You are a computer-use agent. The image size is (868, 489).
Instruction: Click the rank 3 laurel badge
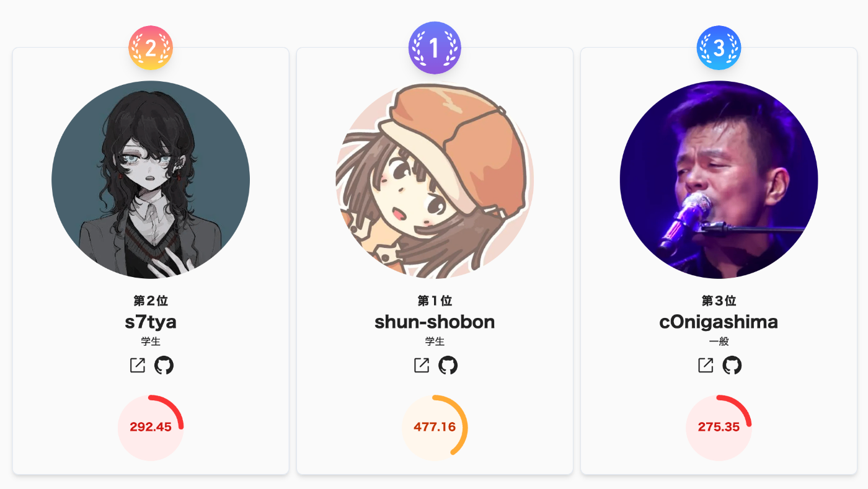pyautogui.click(x=719, y=48)
